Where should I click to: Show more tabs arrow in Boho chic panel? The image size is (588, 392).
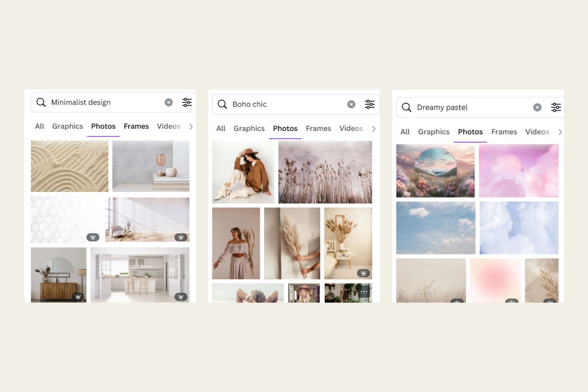[x=374, y=129]
